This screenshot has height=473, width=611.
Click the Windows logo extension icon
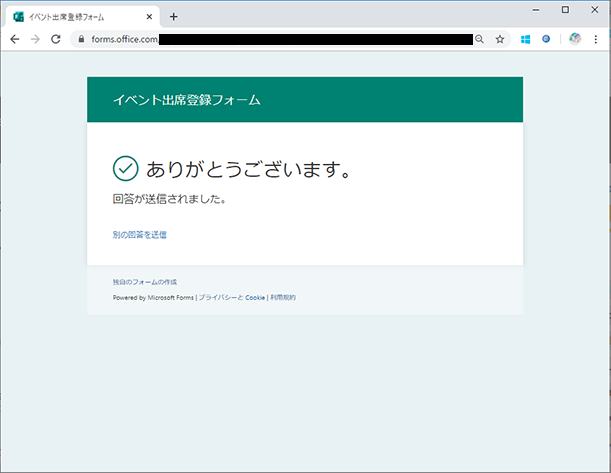[525, 39]
